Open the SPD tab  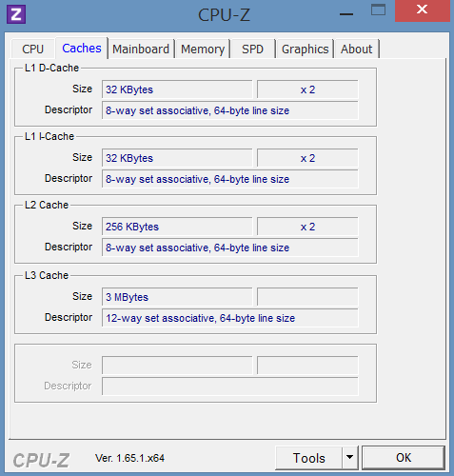pos(253,50)
